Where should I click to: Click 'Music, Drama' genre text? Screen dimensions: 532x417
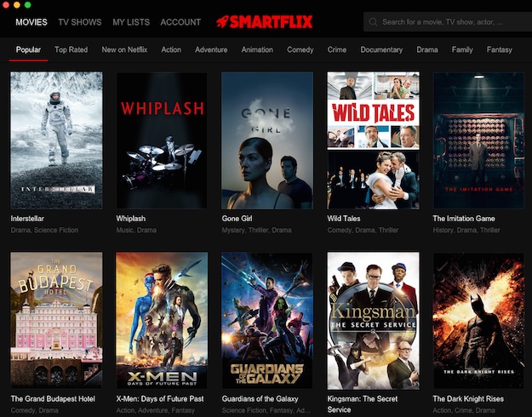[x=136, y=230]
